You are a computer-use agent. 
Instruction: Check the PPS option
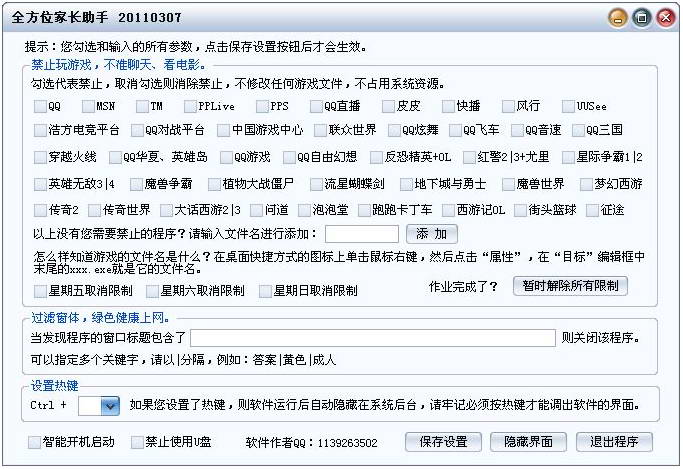coord(262,106)
